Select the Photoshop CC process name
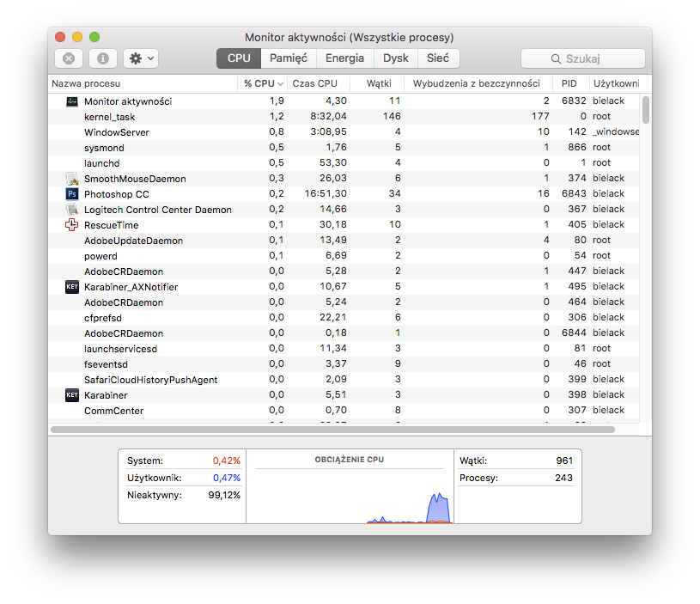The image size is (700, 604). (x=117, y=194)
